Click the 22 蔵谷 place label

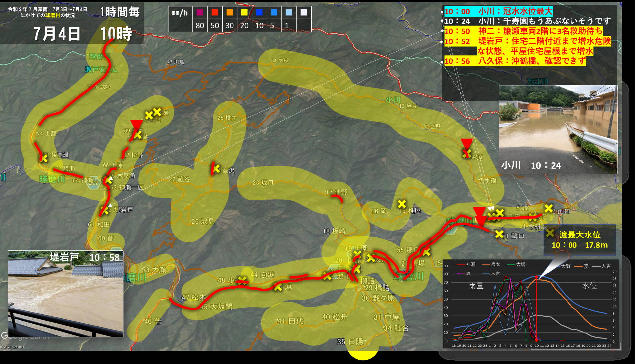[179, 179]
